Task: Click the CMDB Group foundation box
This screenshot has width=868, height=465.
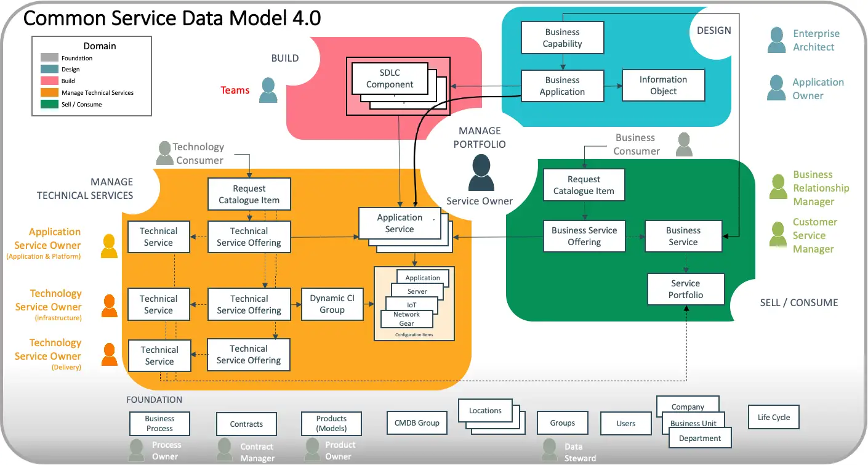Action: tap(417, 423)
